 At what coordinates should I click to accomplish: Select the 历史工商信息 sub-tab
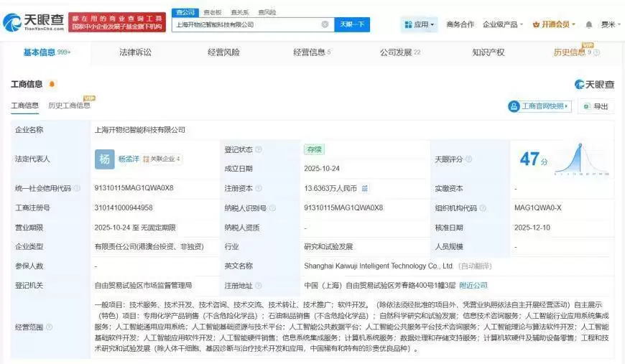69,106
